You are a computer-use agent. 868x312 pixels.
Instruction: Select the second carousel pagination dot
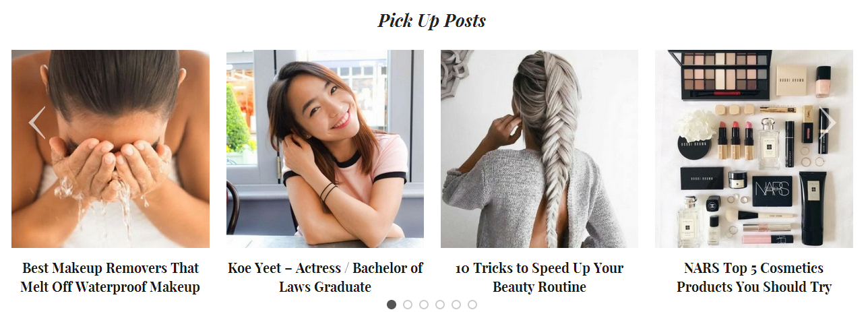coord(408,305)
